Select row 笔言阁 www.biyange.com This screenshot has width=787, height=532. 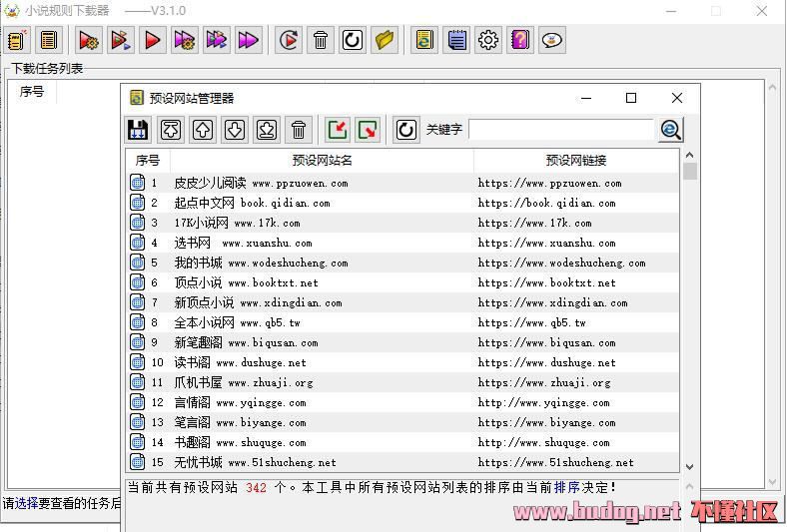[402, 422]
